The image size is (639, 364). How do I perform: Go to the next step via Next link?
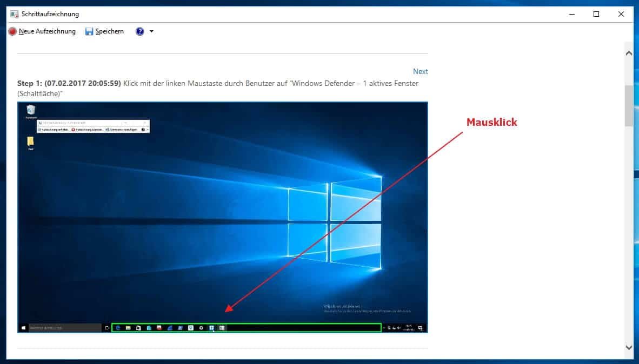[420, 71]
